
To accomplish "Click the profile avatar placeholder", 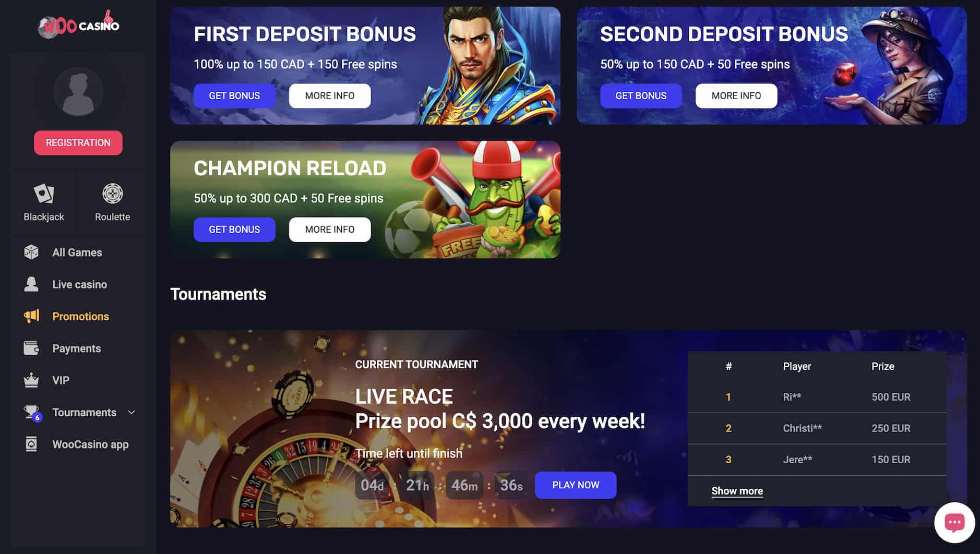I will tap(78, 92).
